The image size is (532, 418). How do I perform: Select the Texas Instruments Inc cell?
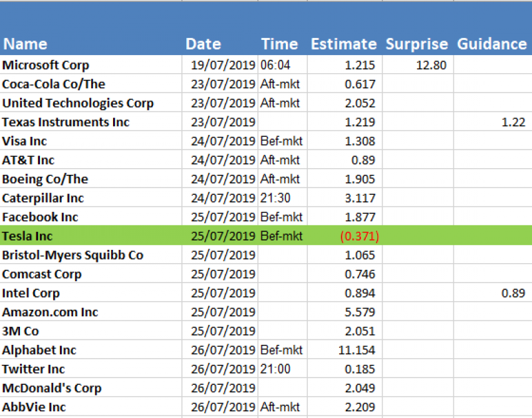90,122
